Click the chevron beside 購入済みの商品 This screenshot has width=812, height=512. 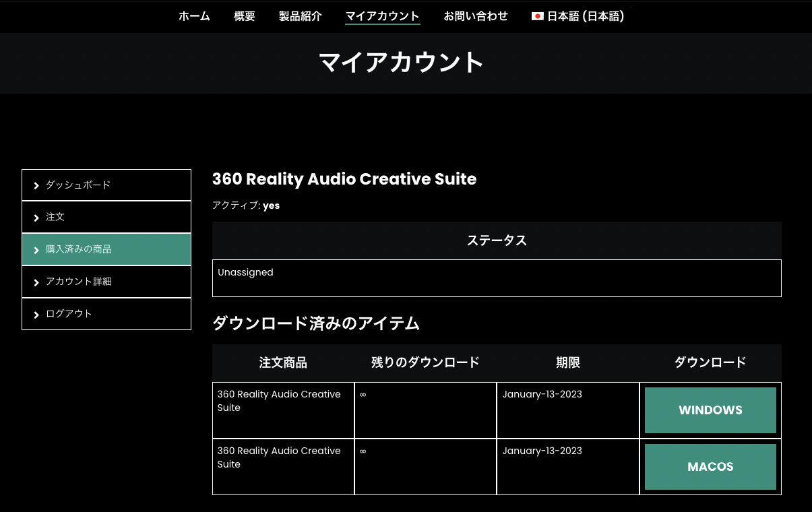pyautogui.click(x=36, y=250)
